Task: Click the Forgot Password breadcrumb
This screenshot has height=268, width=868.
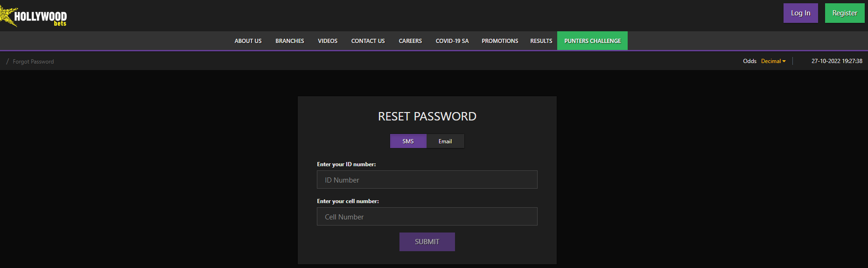Action: (33, 62)
